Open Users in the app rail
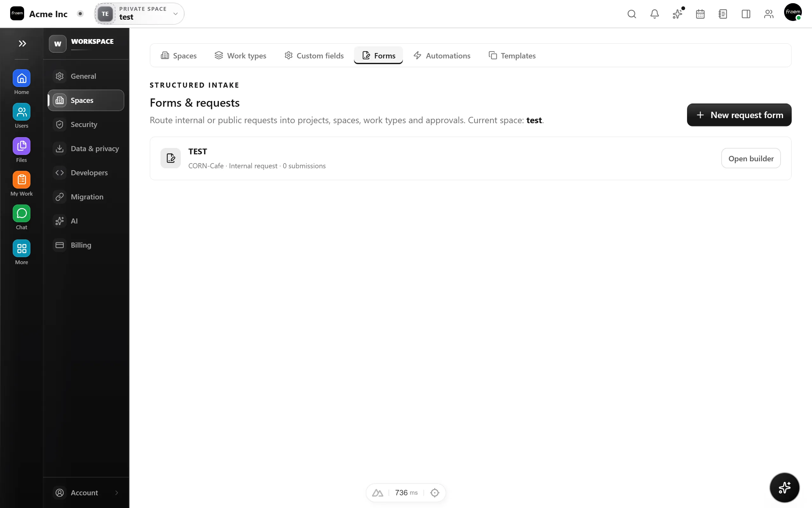812x508 pixels. (x=22, y=116)
